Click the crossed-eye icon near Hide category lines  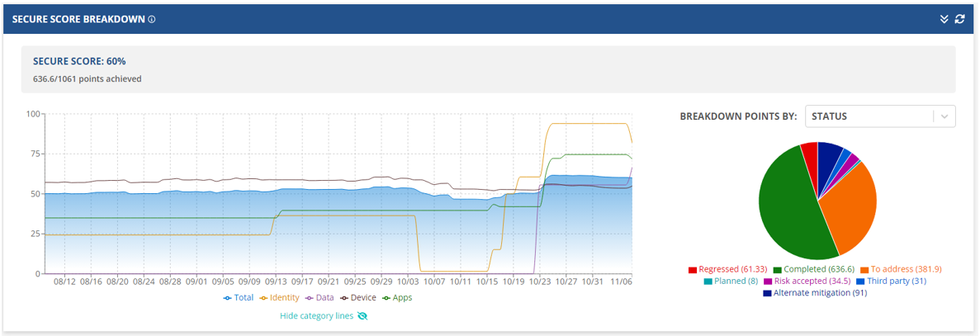click(362, 316)
